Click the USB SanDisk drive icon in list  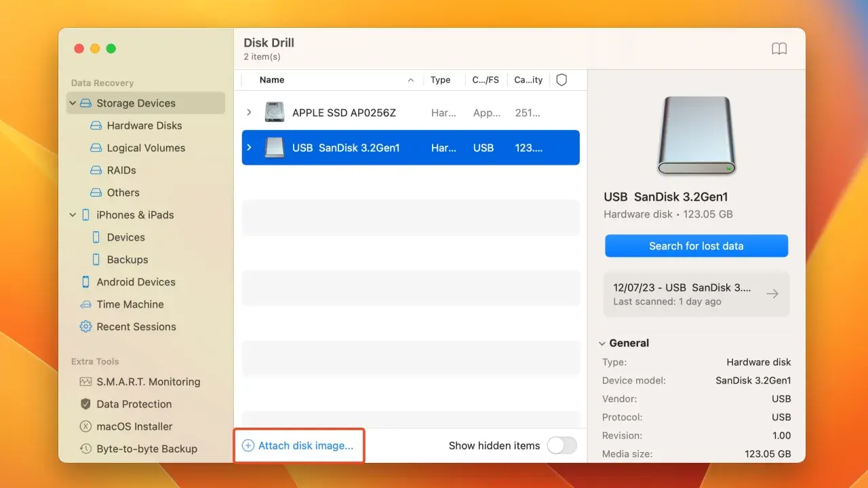[275, 148]
